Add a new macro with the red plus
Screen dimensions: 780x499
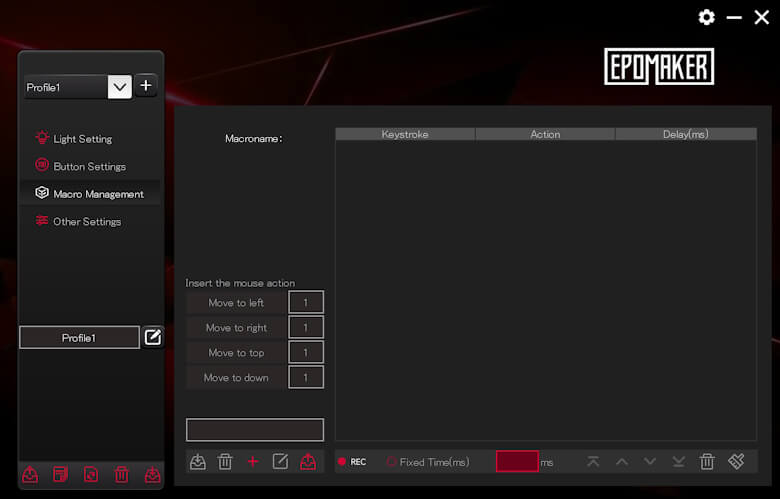[253, 461]
